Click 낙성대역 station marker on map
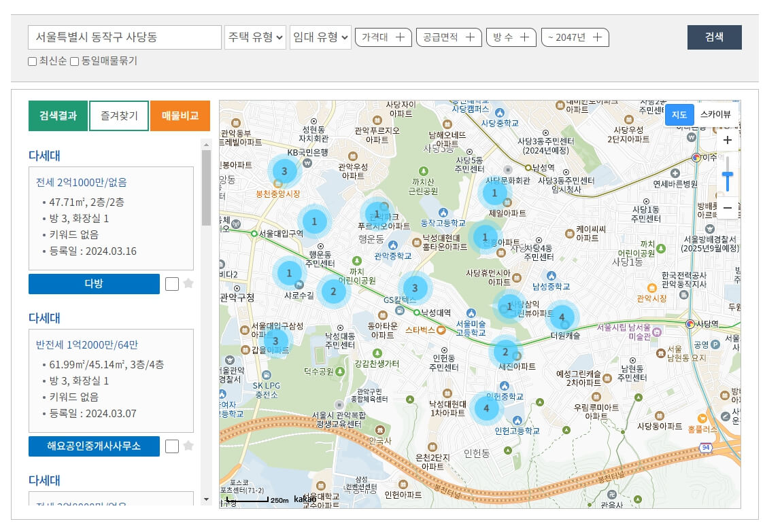765x532 pixels. (x=417, y=313)
